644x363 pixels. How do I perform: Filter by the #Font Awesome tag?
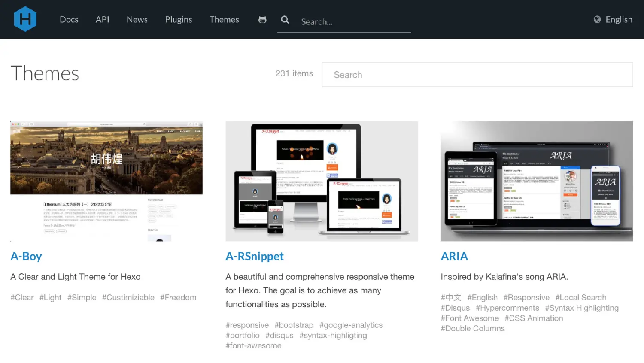pos(470,318)
